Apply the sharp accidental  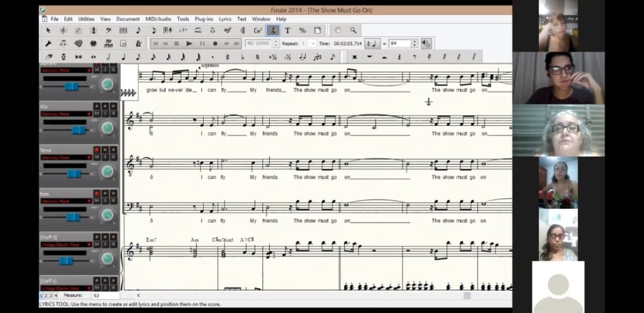click(x=228, y=57)
